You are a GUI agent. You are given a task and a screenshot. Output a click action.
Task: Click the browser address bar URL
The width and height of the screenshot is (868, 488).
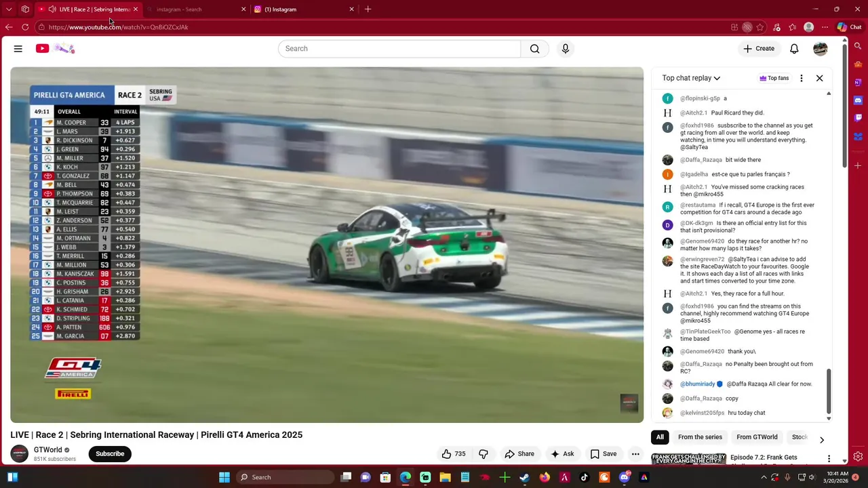tap(118, 27)
